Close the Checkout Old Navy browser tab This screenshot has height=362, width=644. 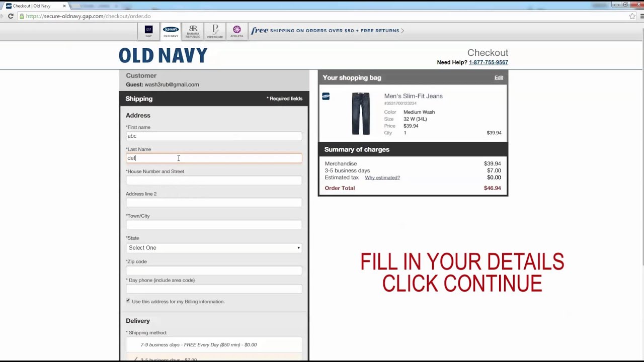coord(64,6)
